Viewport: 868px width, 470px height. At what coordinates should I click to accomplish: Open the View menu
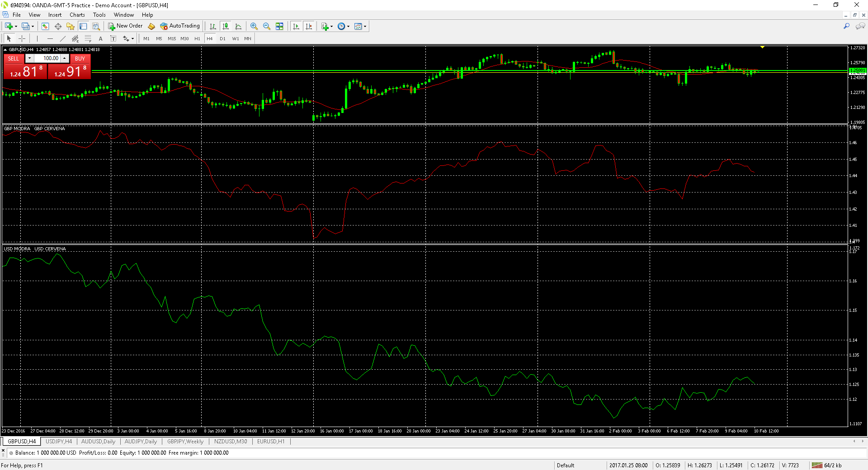[x=34, y=15]
